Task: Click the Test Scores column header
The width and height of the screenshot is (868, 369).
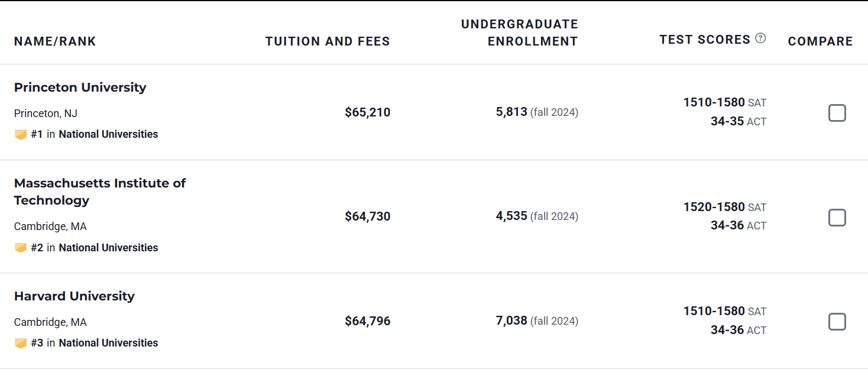Action: pos(705,40)
